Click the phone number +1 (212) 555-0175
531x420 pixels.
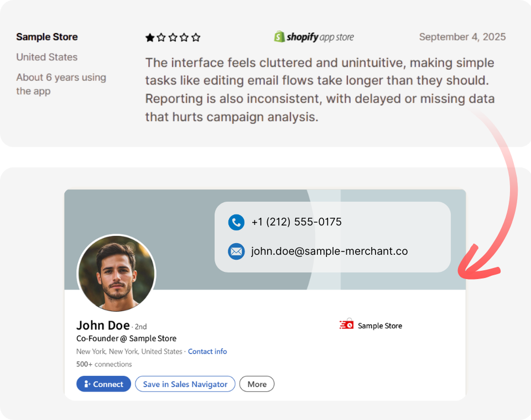pos(296,222)
